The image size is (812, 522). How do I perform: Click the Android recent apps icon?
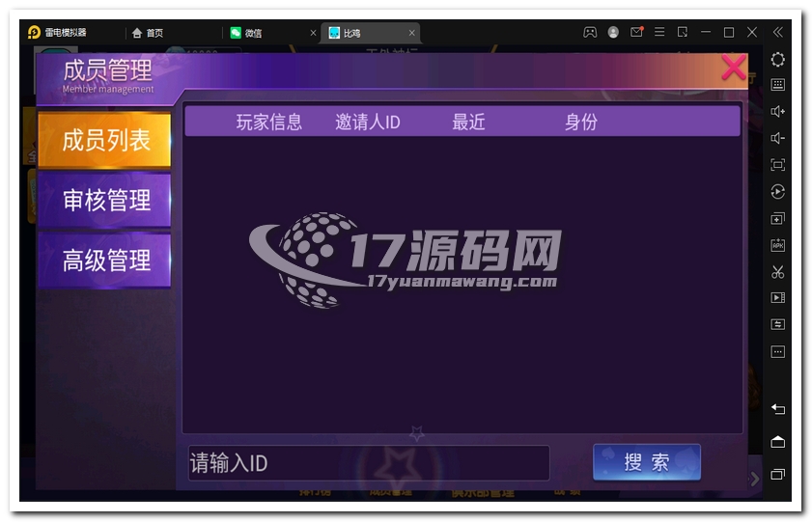[x=778, y=474]
